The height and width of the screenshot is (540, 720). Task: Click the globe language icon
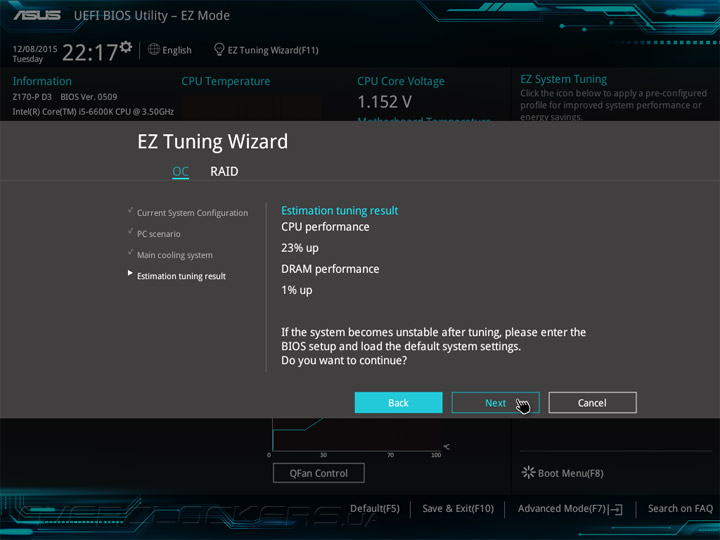pos(154,49)
